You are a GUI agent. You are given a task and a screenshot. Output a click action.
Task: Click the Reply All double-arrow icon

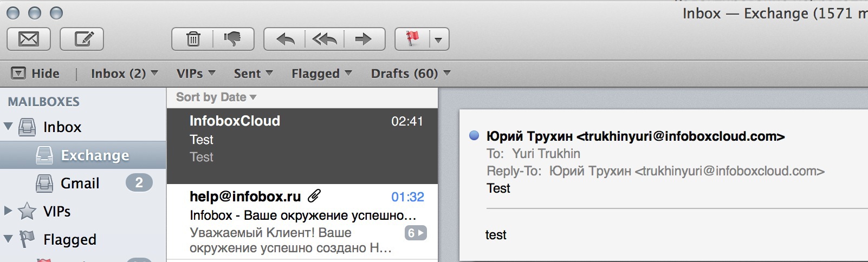coord(325,39)
